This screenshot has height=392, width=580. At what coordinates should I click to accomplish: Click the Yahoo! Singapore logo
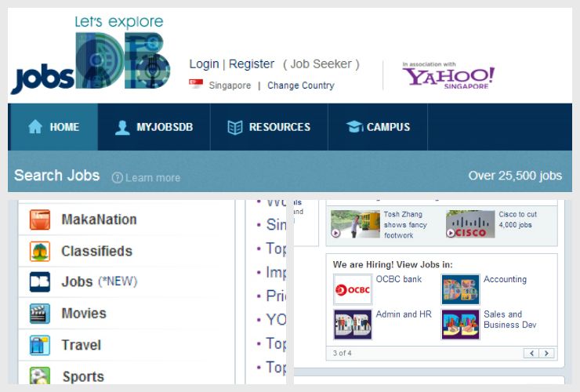point(448,76)
